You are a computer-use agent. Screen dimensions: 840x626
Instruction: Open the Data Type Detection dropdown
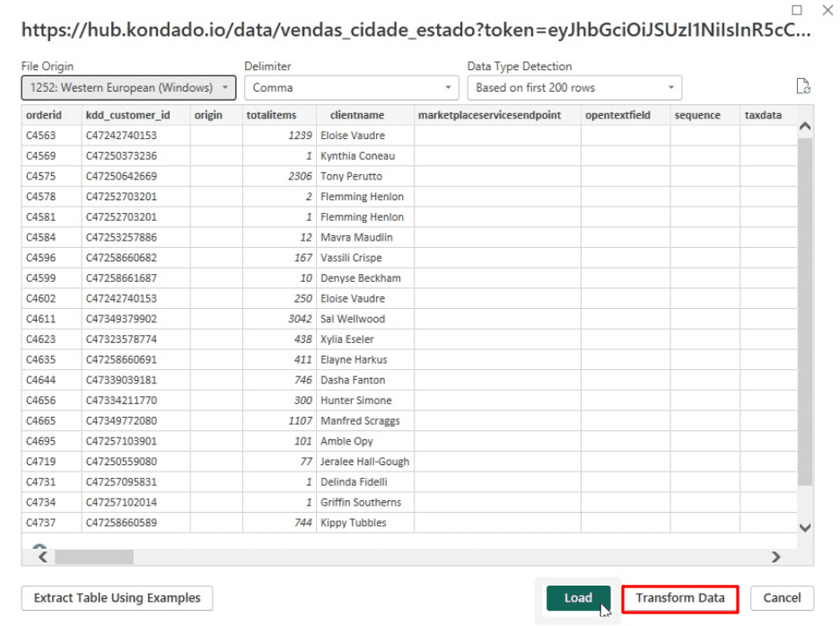tap(574, 88)
